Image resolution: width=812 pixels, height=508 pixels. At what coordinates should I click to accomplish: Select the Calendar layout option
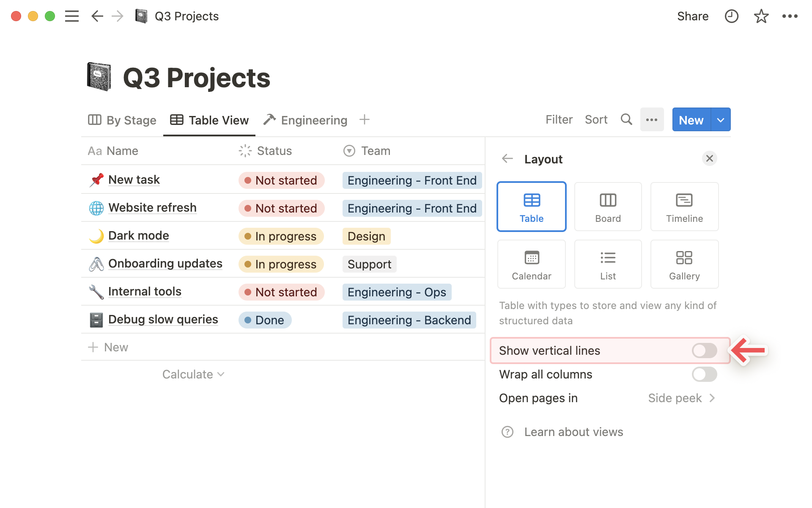click(531, 264)
